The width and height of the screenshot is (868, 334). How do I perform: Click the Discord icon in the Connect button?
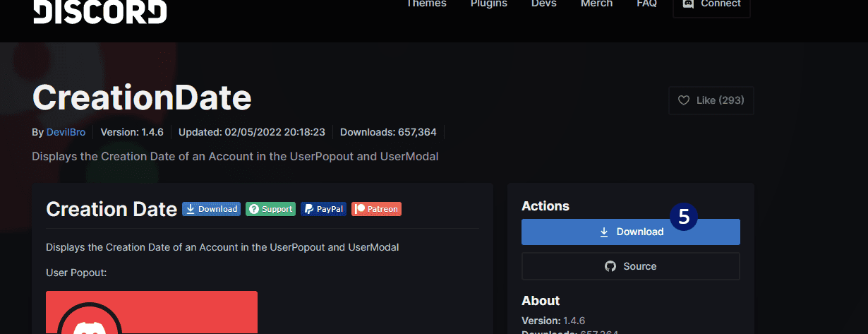[688, 4]
